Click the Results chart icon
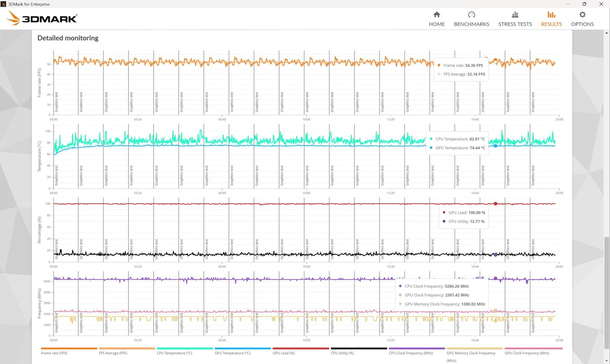 pyautogui.click(x=552, y=15)
